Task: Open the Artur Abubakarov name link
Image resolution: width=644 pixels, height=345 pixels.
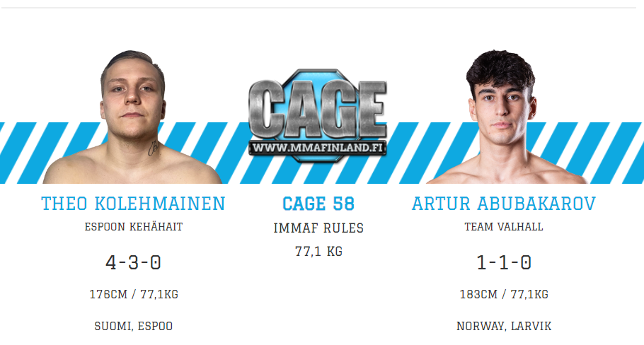Action: (504, 204)
